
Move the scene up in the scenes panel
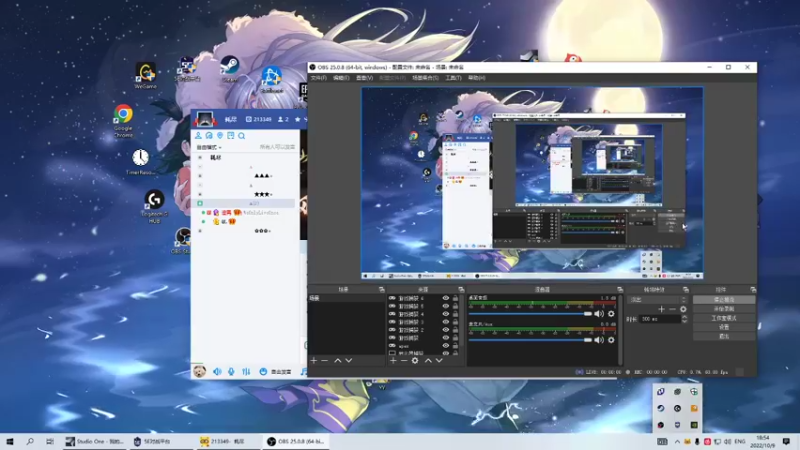click(x=337, y=361)
